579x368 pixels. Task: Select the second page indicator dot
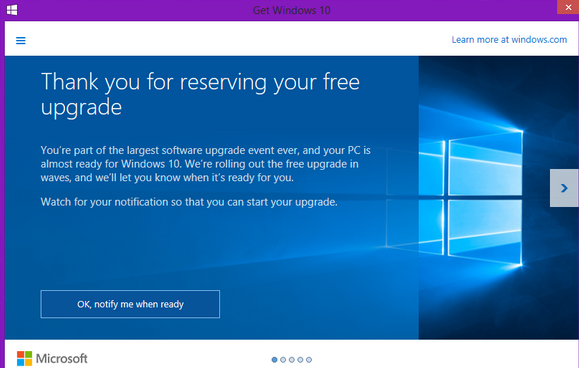click(283, 360)
